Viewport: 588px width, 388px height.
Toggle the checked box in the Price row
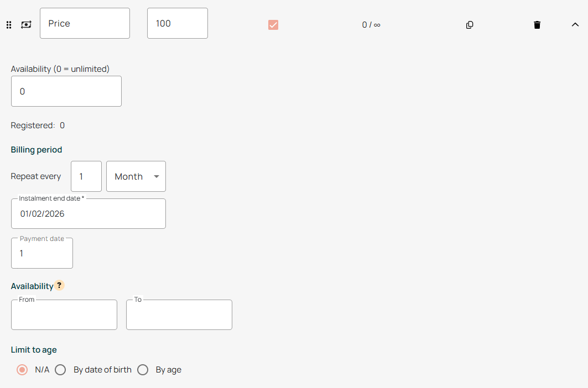tap(273, 25)
